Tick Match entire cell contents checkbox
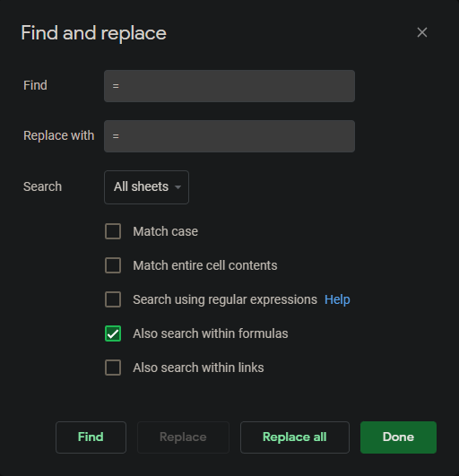This screenshot has width=459, height=476. point(113,265)
